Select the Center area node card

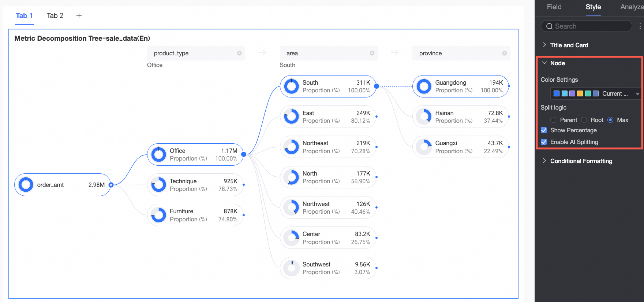coord(328,238)
